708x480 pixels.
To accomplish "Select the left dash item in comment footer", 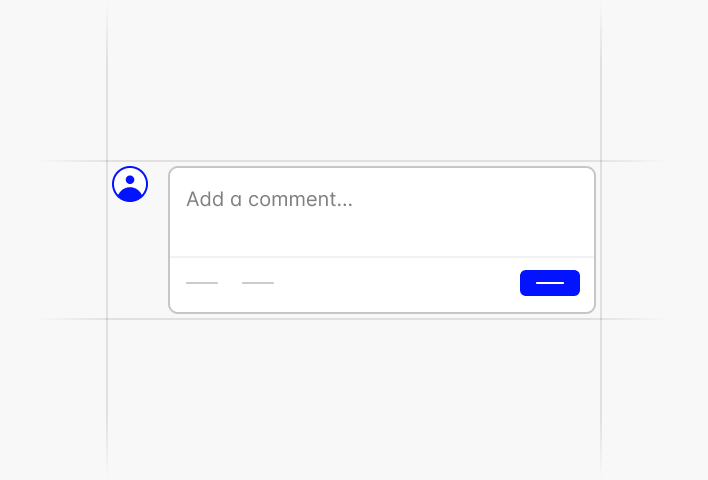I will pos(202,283).
